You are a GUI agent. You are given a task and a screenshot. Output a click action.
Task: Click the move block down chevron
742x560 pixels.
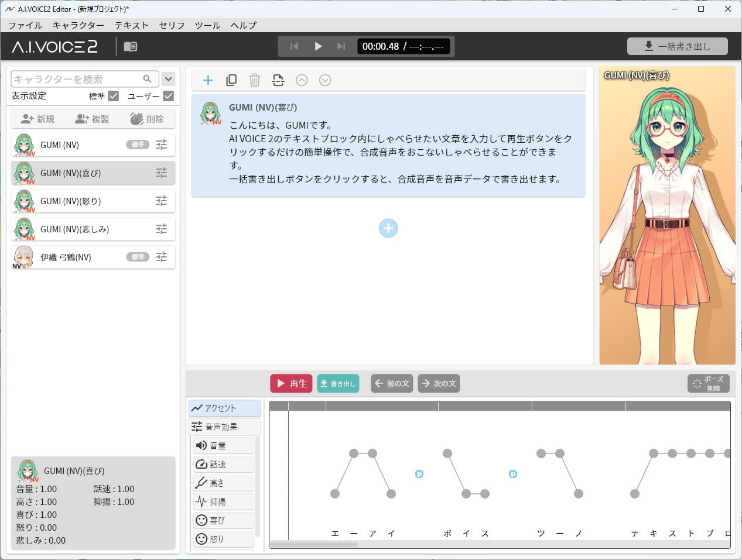tap(325, 80)
